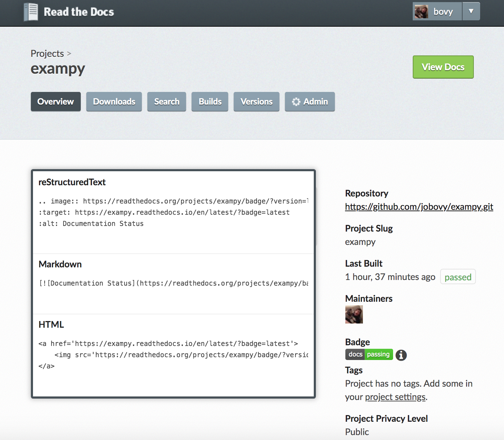
Task: Click the bovy user avatar in header
Action: 421,12
